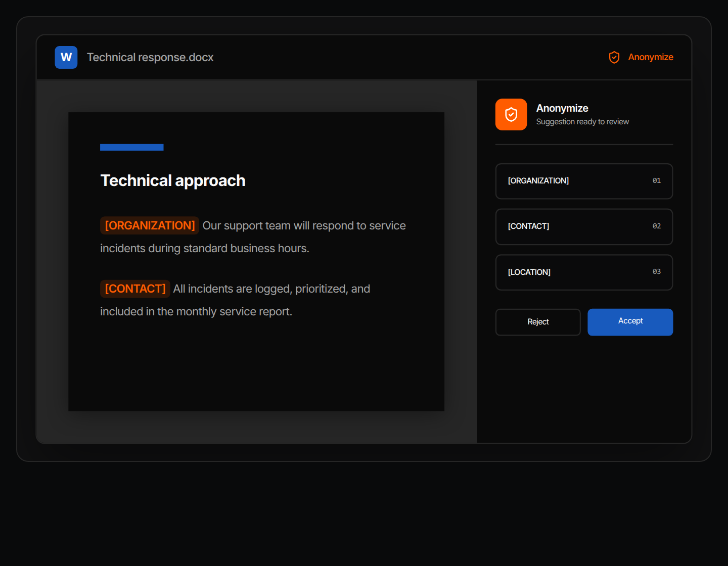728x566 pixels.
Task: Click the Anonymize panel title
Action: click(562, 108)
